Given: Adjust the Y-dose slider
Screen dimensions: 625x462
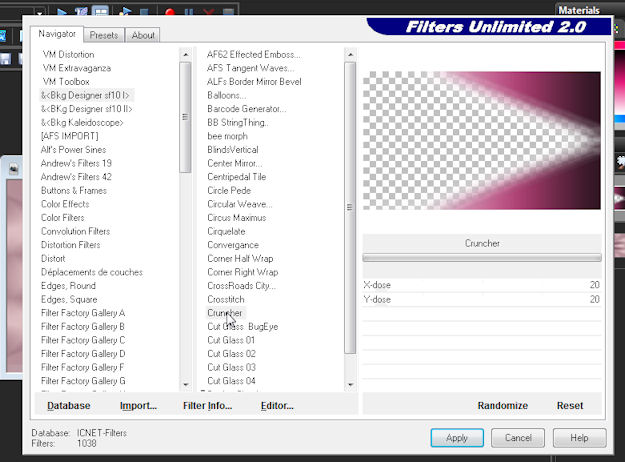Looking at the screenshot, I should click(482, 299).
